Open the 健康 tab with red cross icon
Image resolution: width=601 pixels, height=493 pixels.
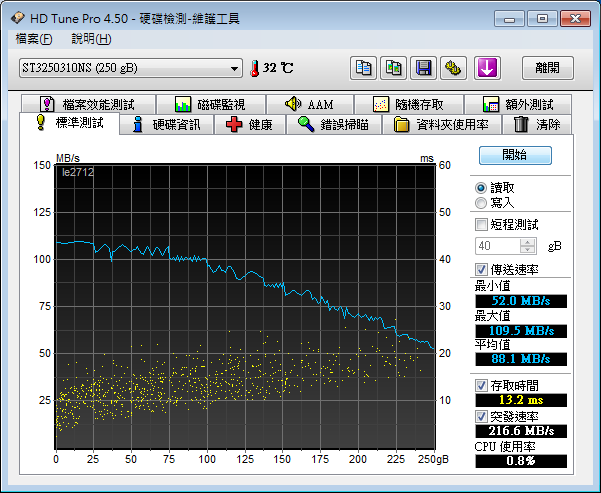tap(249, 125)
